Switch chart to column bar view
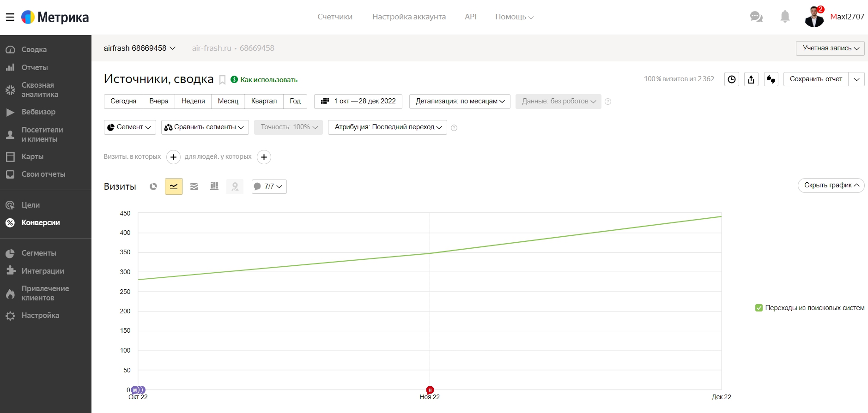The width and height of the screenshot is (868, 413). click(214, 186)
